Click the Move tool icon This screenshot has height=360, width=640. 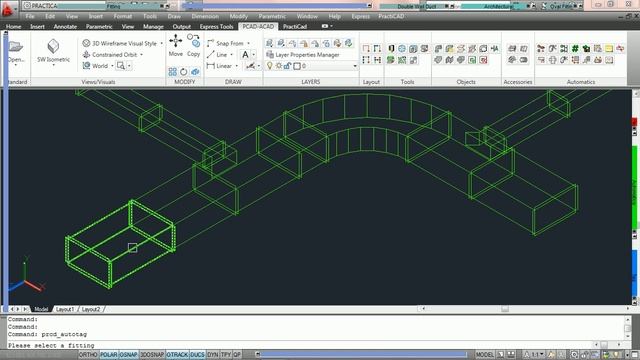coord(176,41)
